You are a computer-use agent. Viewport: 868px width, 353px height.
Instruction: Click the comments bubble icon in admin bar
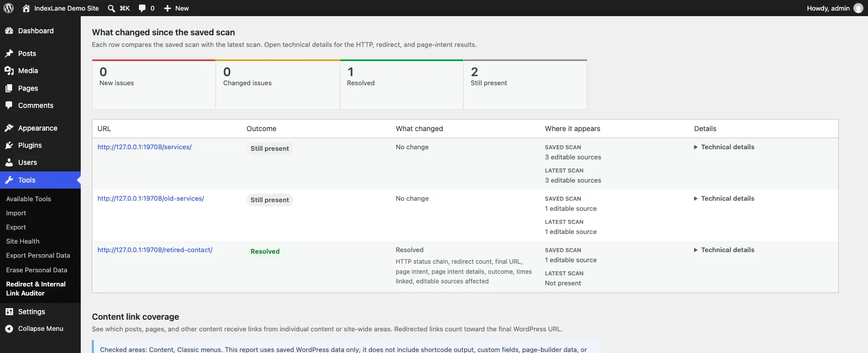pyautogui.click(x=142, y=8)
